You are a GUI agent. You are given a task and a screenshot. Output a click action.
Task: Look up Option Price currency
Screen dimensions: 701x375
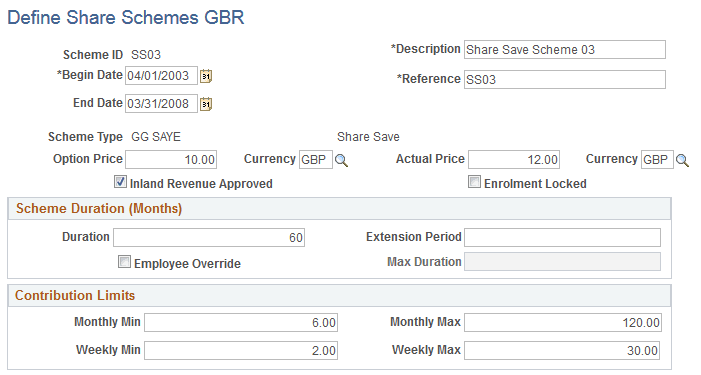[x=342, y=160]
